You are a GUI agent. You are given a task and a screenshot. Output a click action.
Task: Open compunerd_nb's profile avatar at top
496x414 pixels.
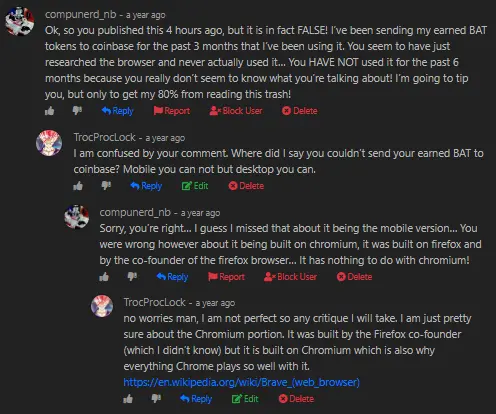tap(20, 21)
